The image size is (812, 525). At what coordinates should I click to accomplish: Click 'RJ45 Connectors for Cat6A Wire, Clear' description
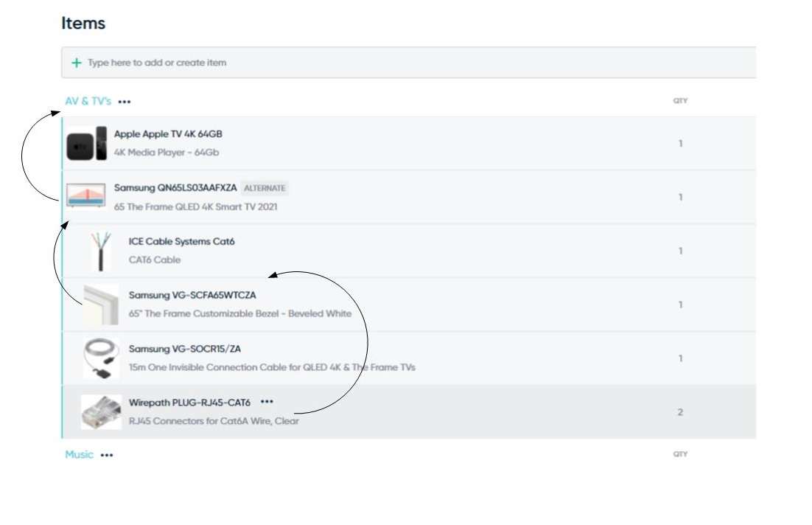(x=214, y=421)
